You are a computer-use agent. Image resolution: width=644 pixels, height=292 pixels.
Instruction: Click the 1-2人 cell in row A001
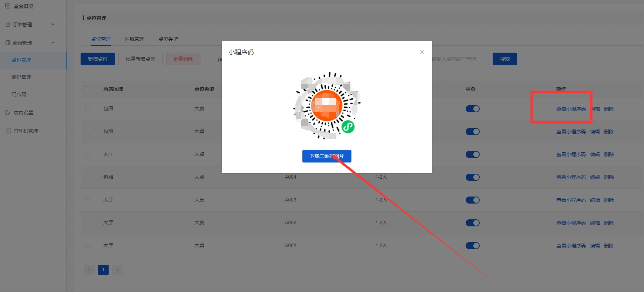[381, 245]
